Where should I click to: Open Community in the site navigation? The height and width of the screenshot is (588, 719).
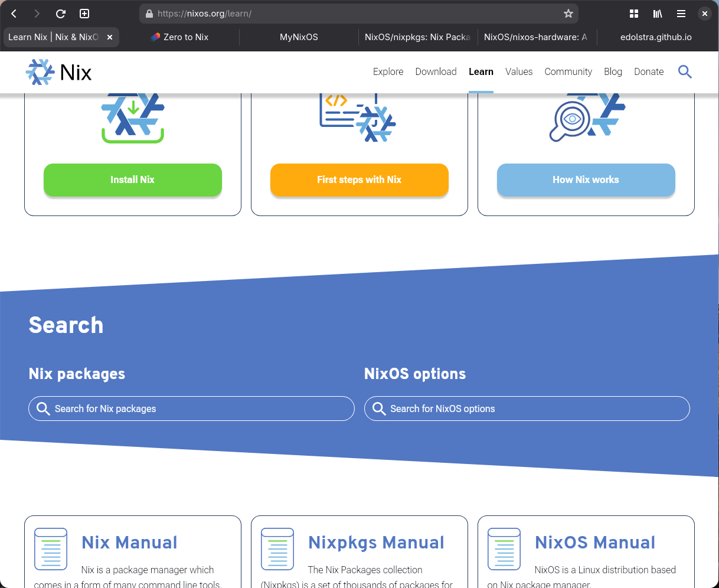(568, 71)
